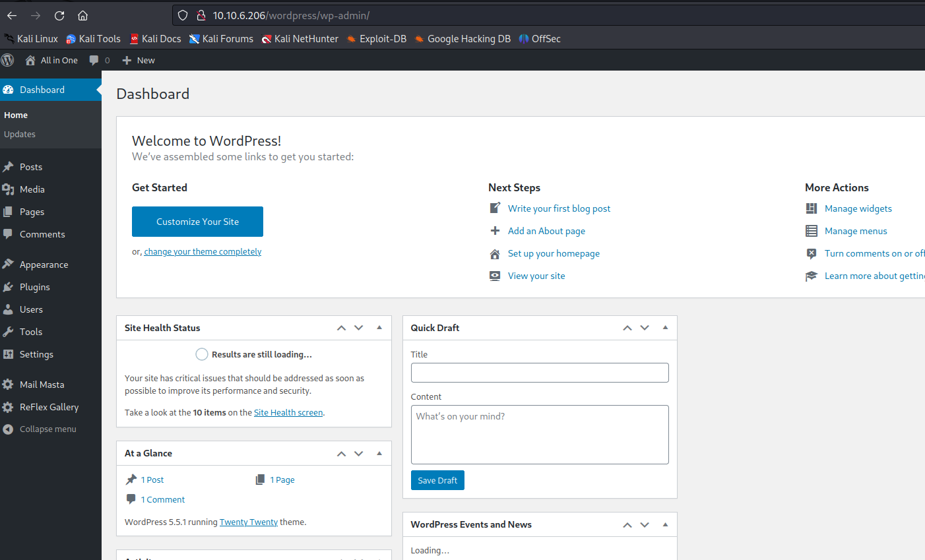Click the Save Draft button
925x560 pixels.
tap(437, 480)
